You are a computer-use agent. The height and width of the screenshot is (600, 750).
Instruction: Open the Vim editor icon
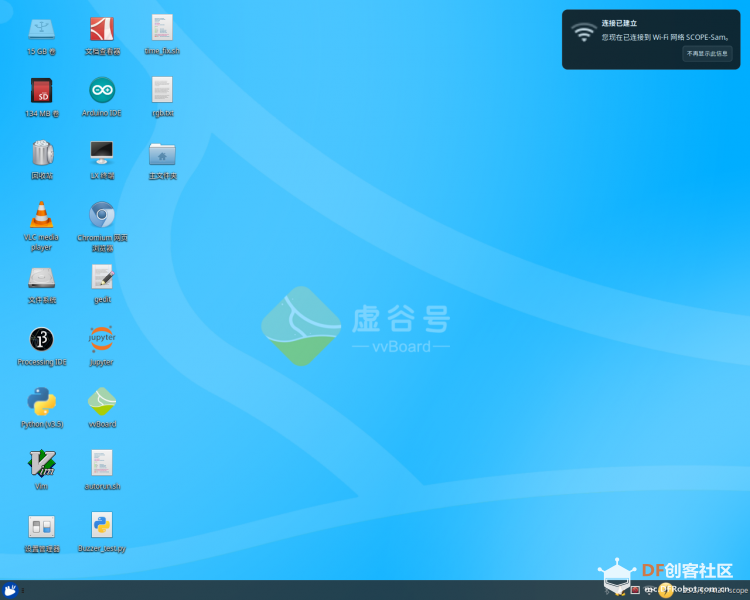42,463
